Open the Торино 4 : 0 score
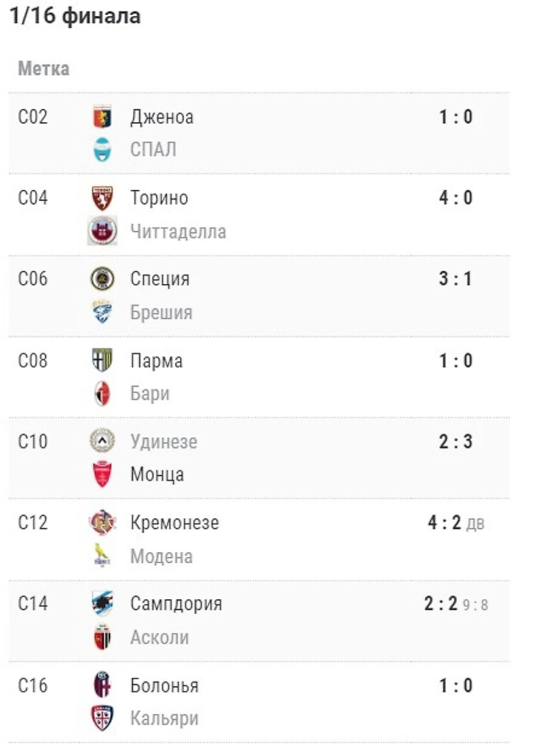Image resolution: width=537 pixels, height=756 pixels. coord(455,198)
